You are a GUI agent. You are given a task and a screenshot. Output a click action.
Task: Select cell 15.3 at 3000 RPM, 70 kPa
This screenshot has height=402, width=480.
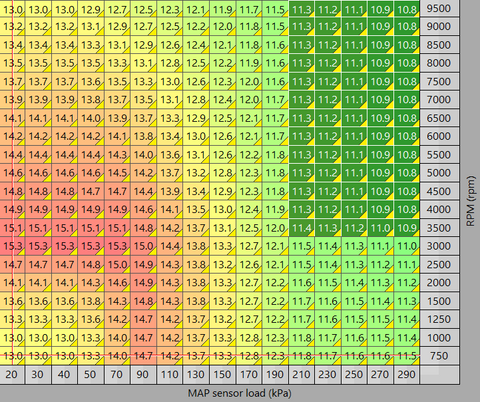tap(118, 246)
